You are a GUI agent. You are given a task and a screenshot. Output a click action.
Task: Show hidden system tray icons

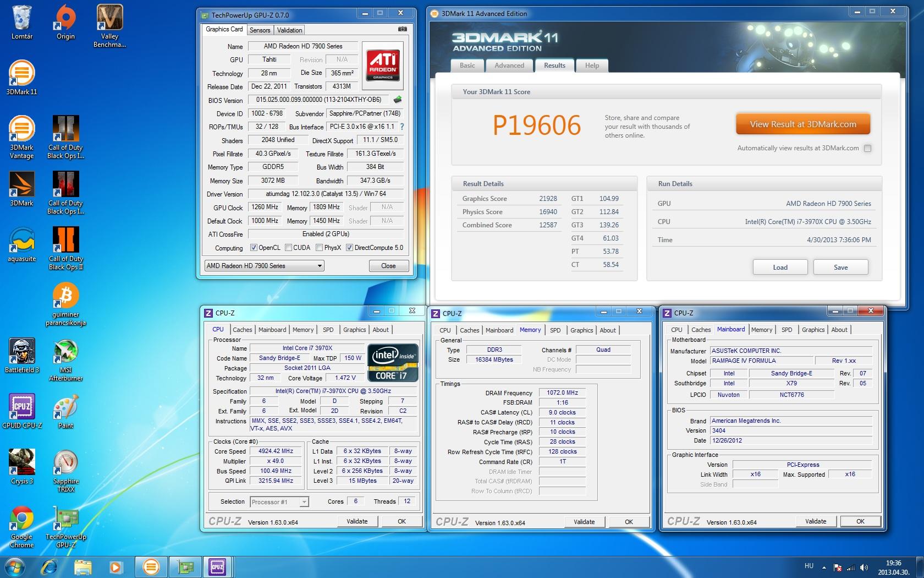click(824, 568)
